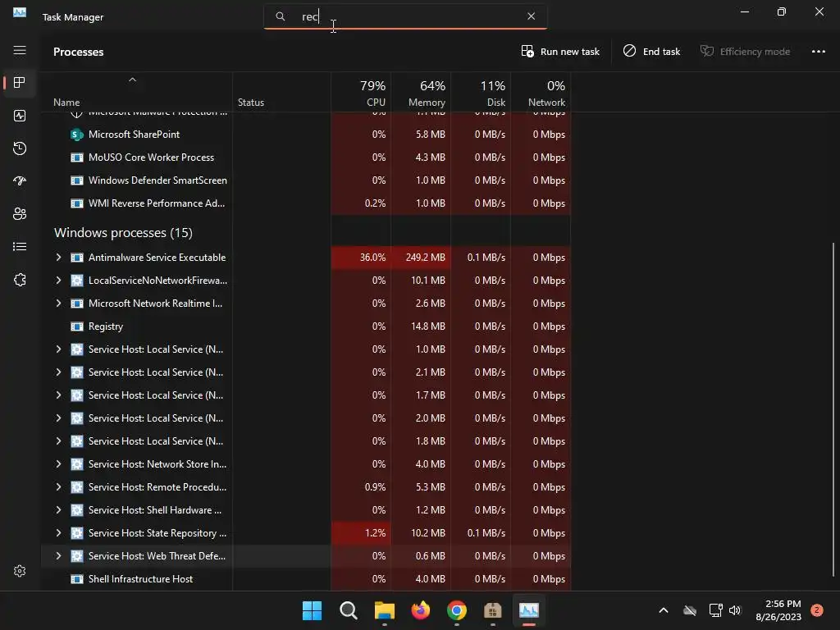The image size is (840, 630).
Task: Select Windows Defender SmartScreen process
Action: [x=306, y=180]
